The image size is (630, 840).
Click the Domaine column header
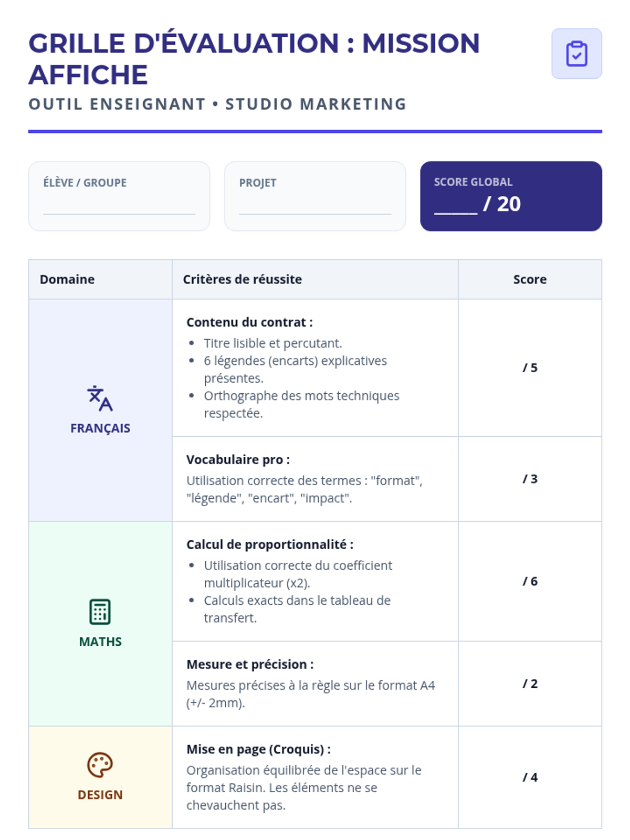coord(67,279)
